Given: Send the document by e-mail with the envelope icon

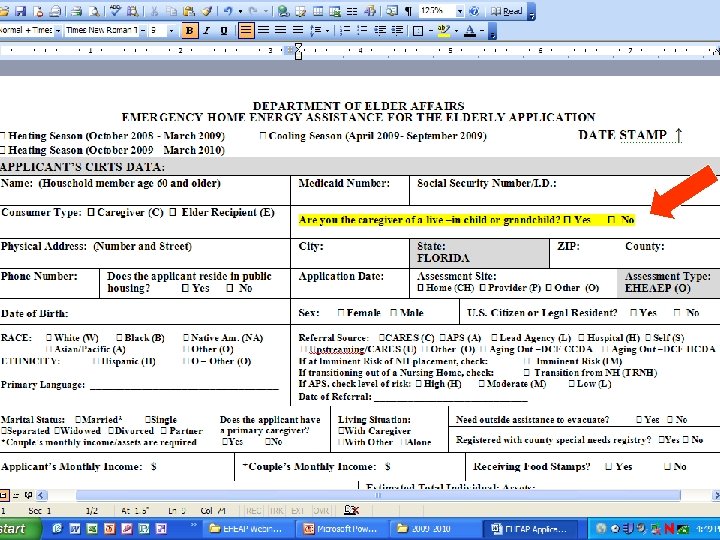Looking at the screenshot, I should coord(56,11).
